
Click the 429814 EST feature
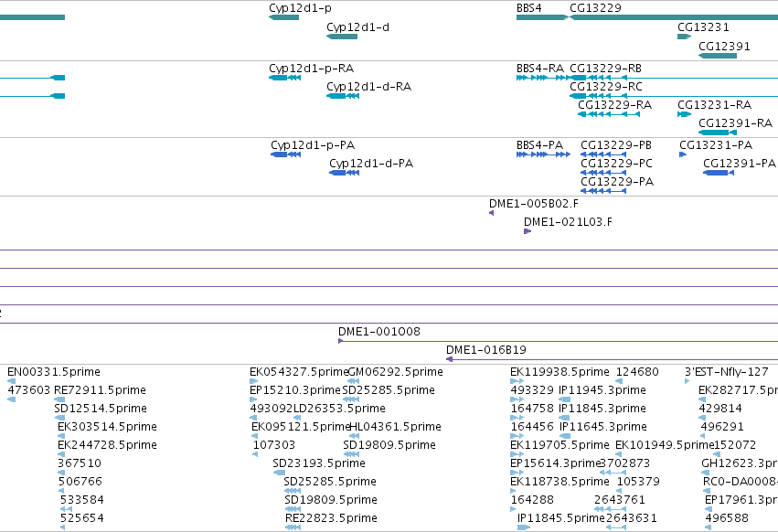pyautogui.click(x=702, y=418)
